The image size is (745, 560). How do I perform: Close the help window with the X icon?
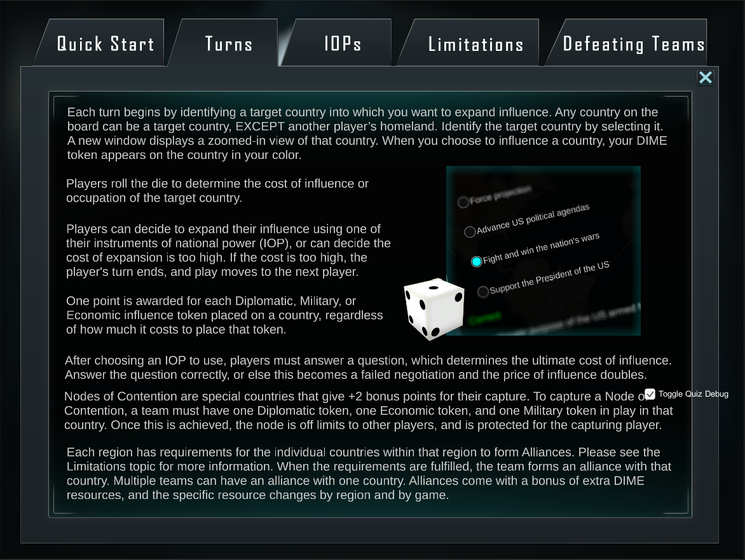pyautogui.click(x=706, y=78)
